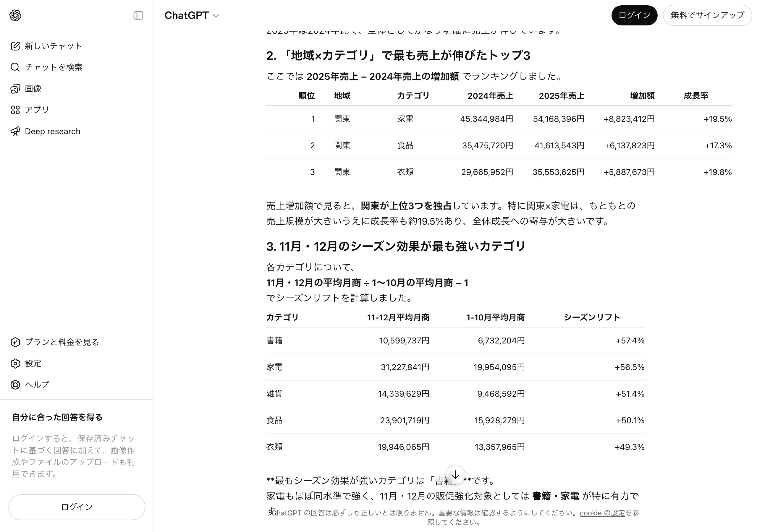Viewport: 757px width, 532px height.
Task: Click the 35,553,625円 cell
Action: (x=558, y=172)
